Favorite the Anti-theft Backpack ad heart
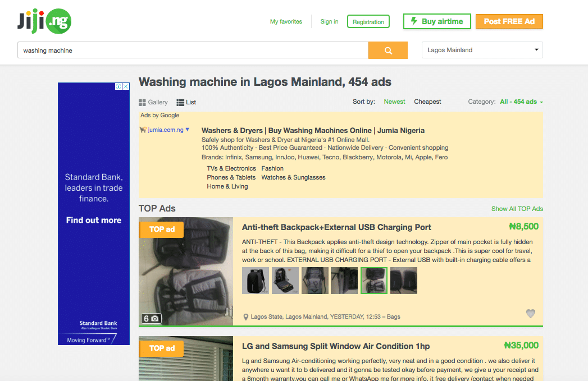 pyautogui.click(x=530, y=313)
